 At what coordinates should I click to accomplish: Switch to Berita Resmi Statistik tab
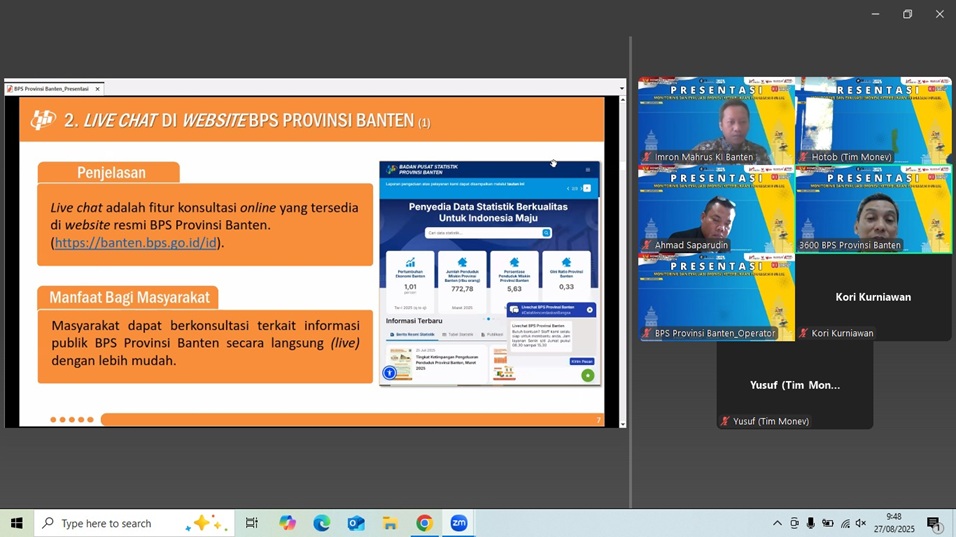(413, 335)
